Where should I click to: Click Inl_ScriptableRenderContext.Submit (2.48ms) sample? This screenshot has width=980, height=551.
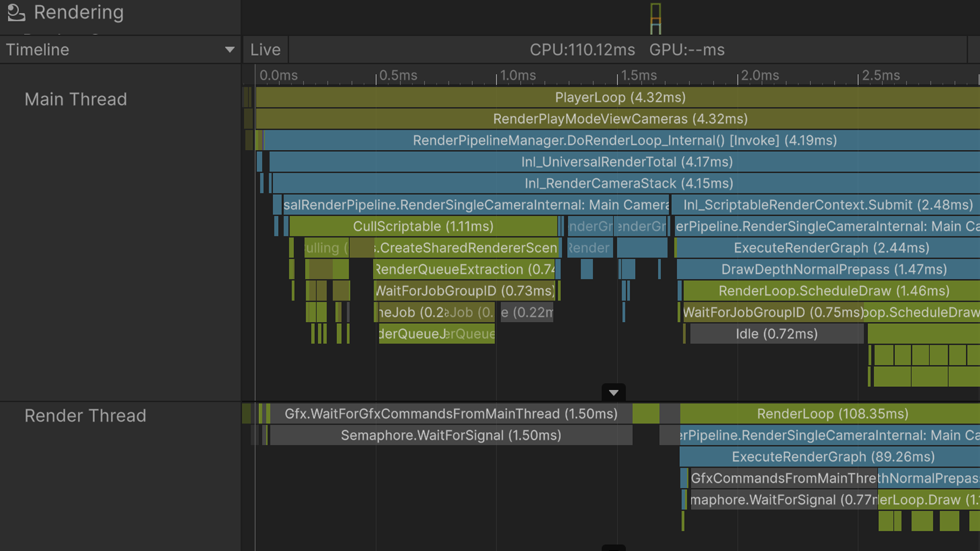827,205
